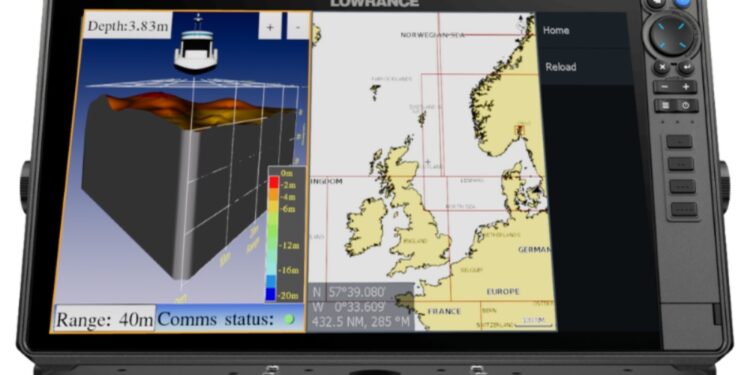The image size is (750, 375).
Task: Click the Range: 40m field
Action: [x=105, y=319]
